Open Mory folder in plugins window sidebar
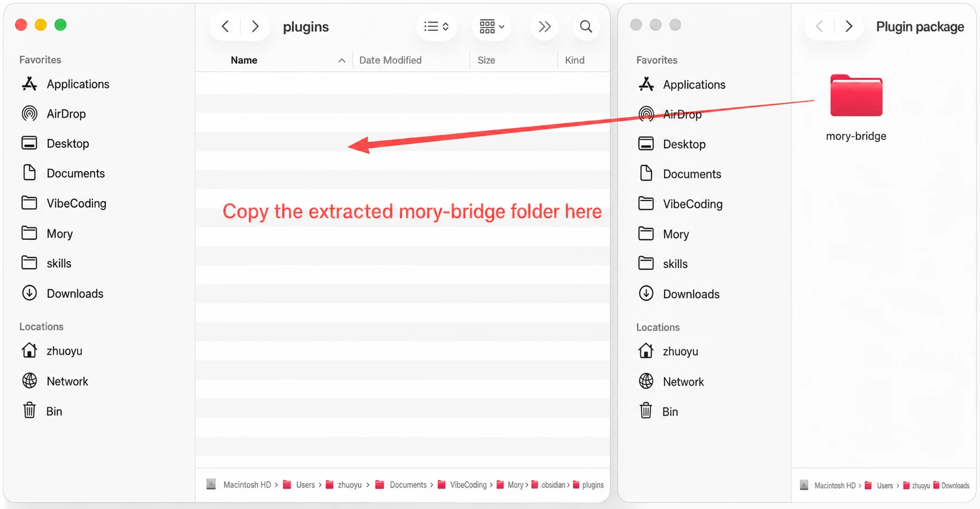The width and height of the screenshot is (980, 509). tap(47, 234)
